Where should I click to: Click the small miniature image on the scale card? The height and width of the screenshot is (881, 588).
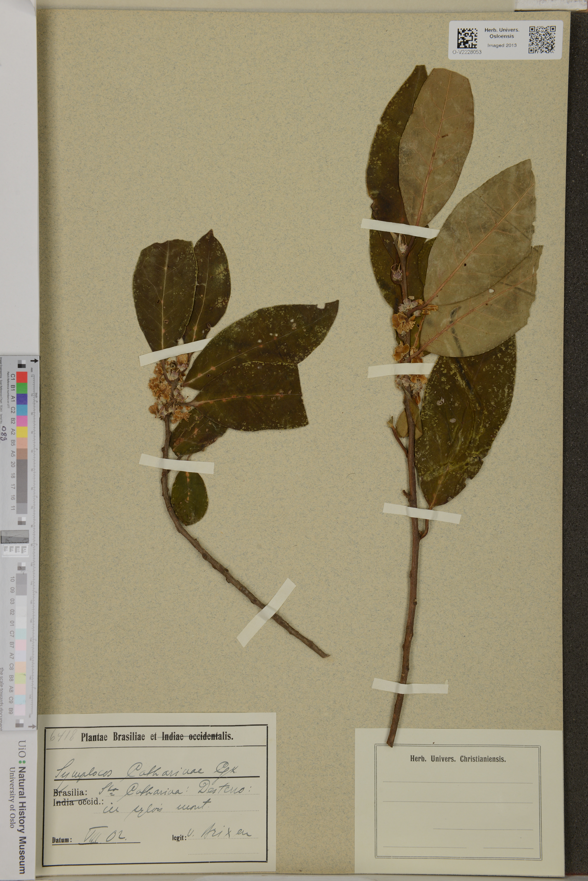pyautogui.click(x=15, y=537)
